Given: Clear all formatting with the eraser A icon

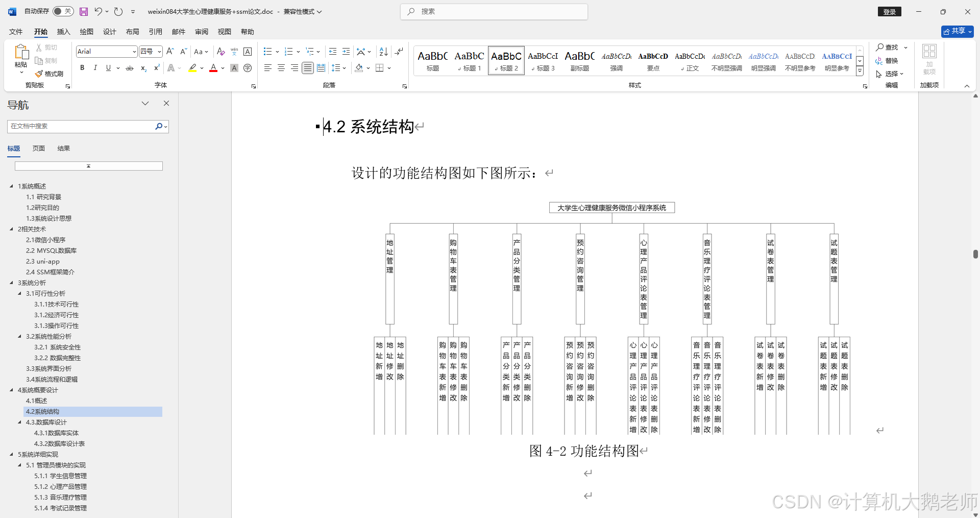Looking at the screenshot, I should point(220,52).
